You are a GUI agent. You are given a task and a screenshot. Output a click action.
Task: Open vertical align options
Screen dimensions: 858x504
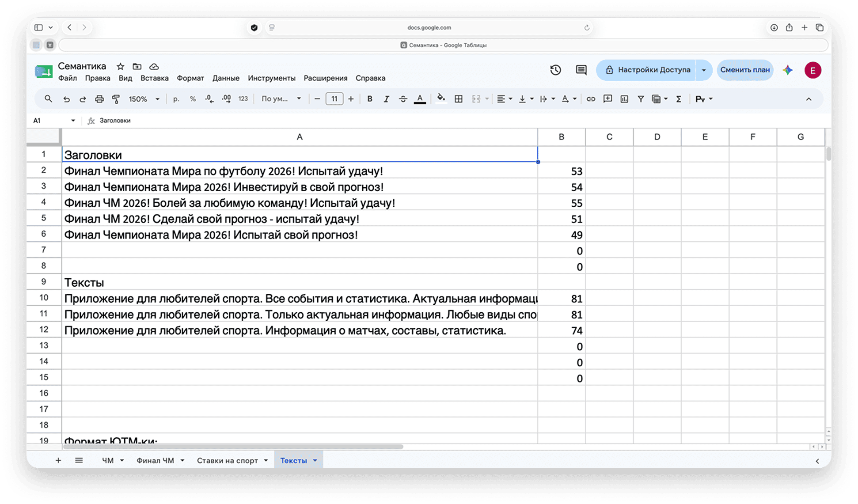(526, 99)
